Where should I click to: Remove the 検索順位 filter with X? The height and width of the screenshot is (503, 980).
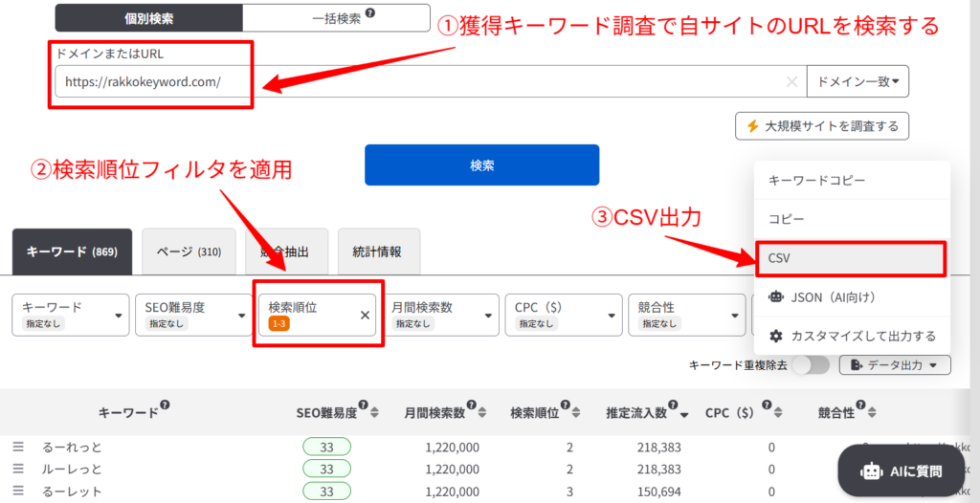pos(365,315)
